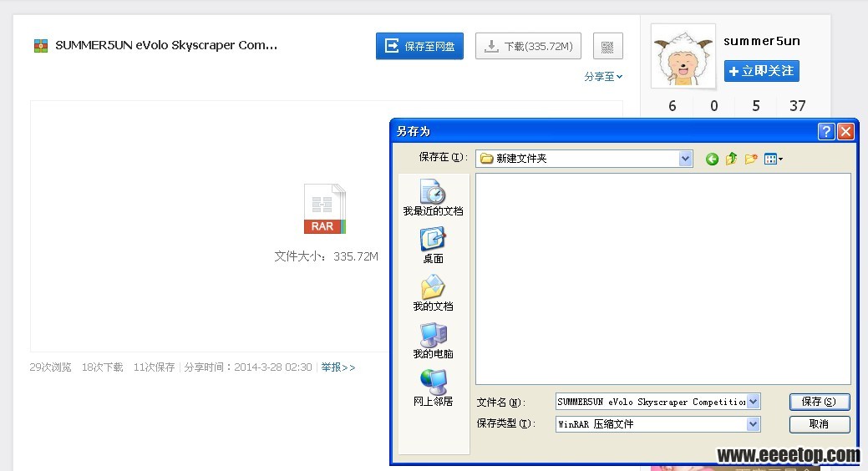868x471 pixels.
Task: Click the 29次浏览 view count text
Action: [50, 367]
